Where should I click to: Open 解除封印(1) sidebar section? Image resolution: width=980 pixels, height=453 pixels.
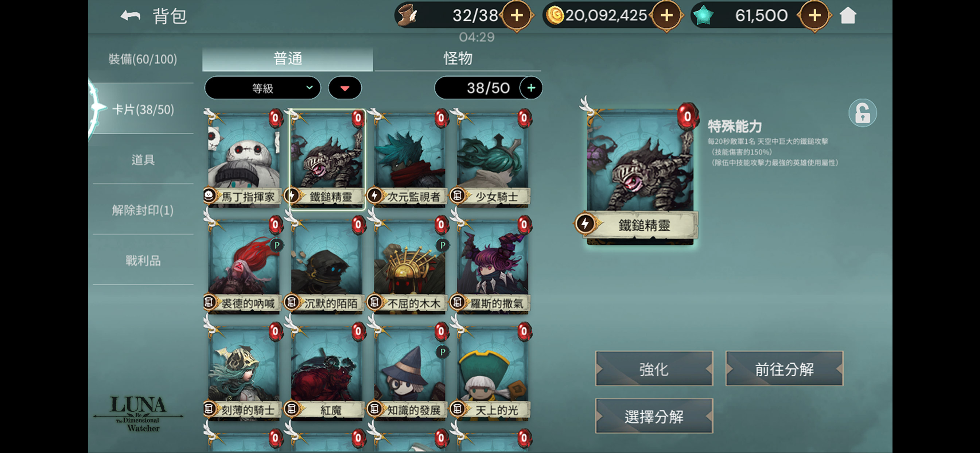click(143, 210)
